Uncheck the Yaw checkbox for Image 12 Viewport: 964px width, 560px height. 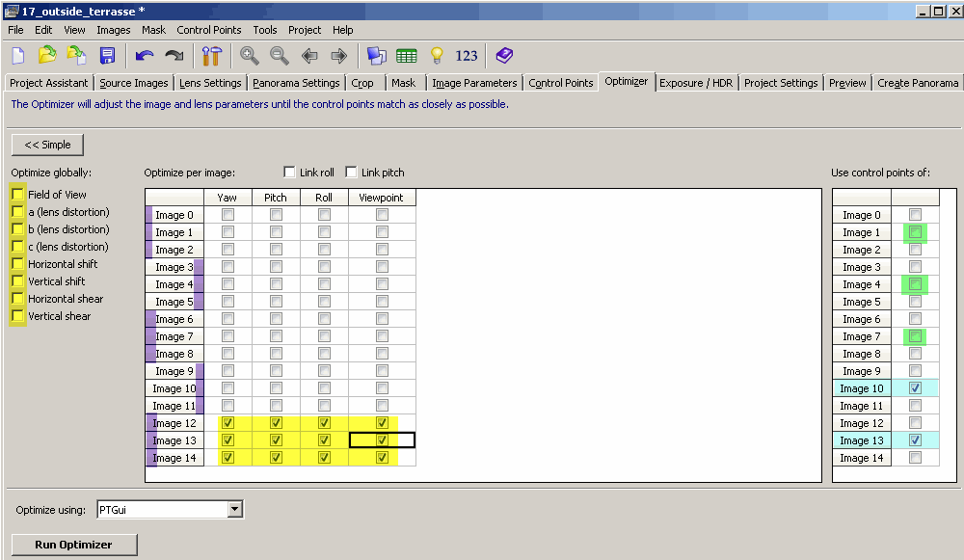pyautogui.click(x=228, y=423)
